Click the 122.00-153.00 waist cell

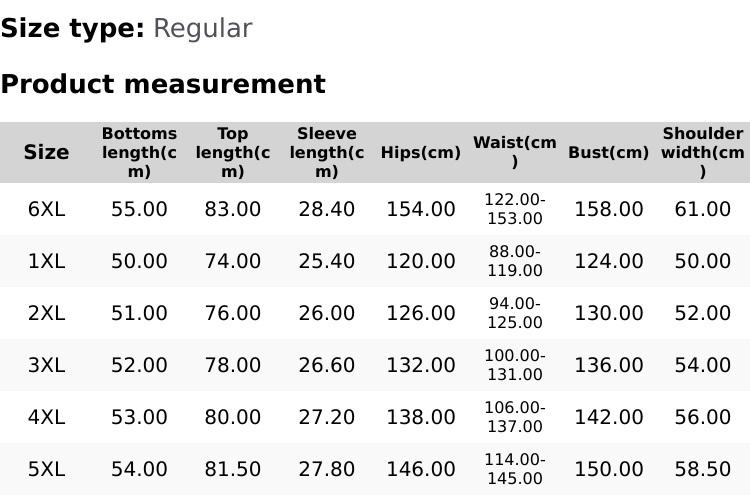point(514,209)
